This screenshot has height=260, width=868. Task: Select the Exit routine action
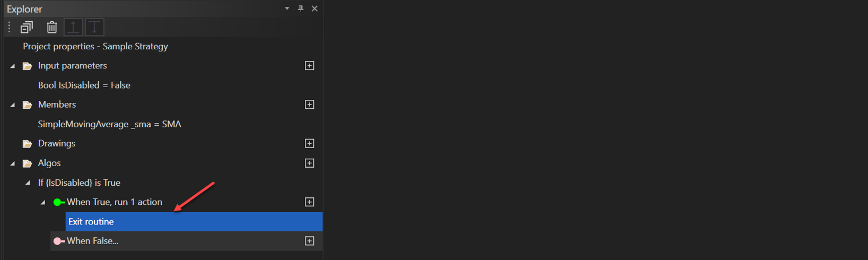(91, 222)
